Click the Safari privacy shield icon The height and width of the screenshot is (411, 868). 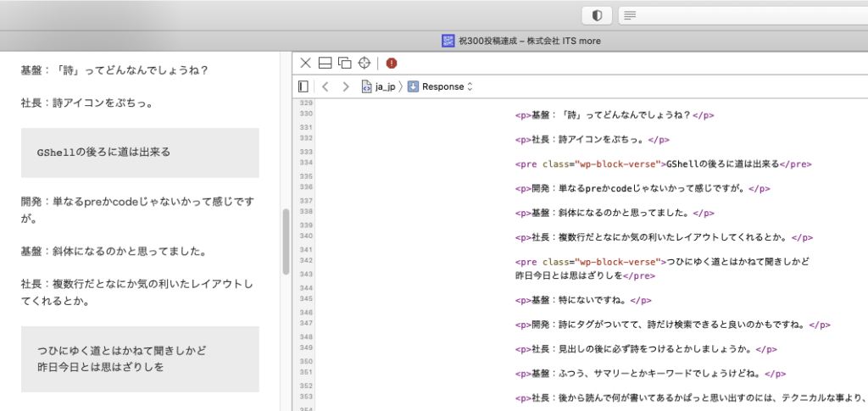pyautogui.click(x=597, y=15)
